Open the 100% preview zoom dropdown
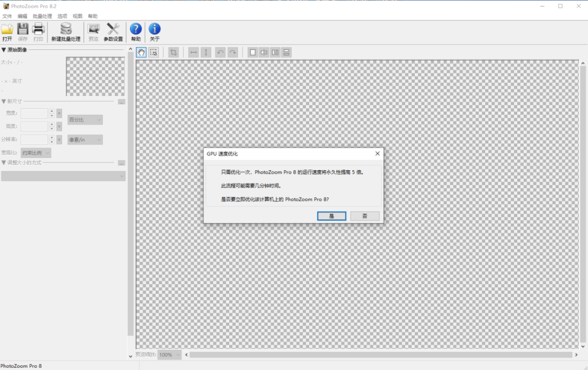Image resolution: width=588 pixels, height=370 pixels. click(x=169, y=355)
